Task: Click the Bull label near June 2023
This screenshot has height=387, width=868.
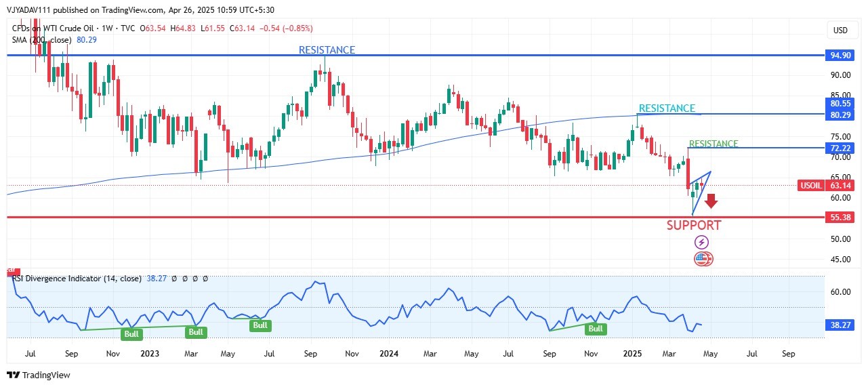Action: [x=260, y=325]
